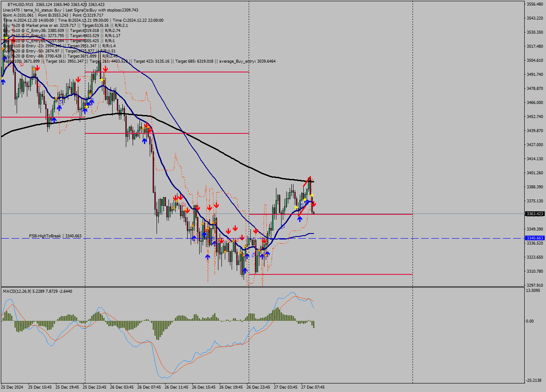Screen dimensions: 546x392
Task: Click price scale value 3375.130
Action: tap(534, 201)
